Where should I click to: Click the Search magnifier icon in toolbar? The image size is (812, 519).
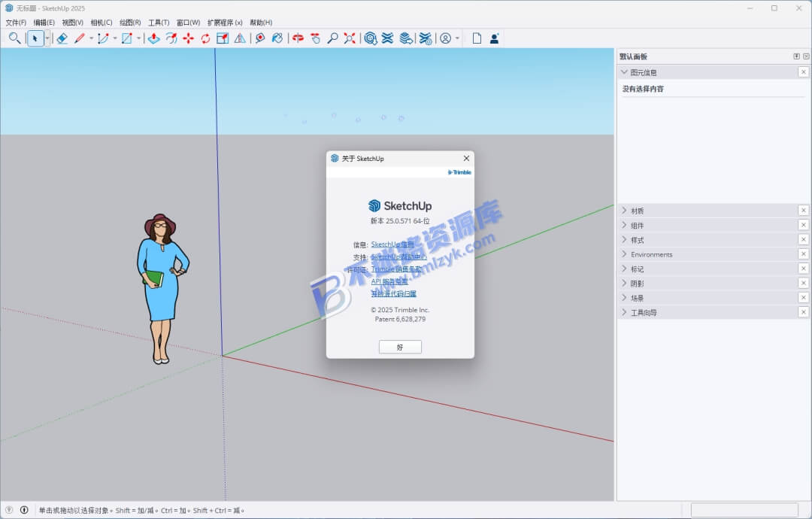point(14,38)
